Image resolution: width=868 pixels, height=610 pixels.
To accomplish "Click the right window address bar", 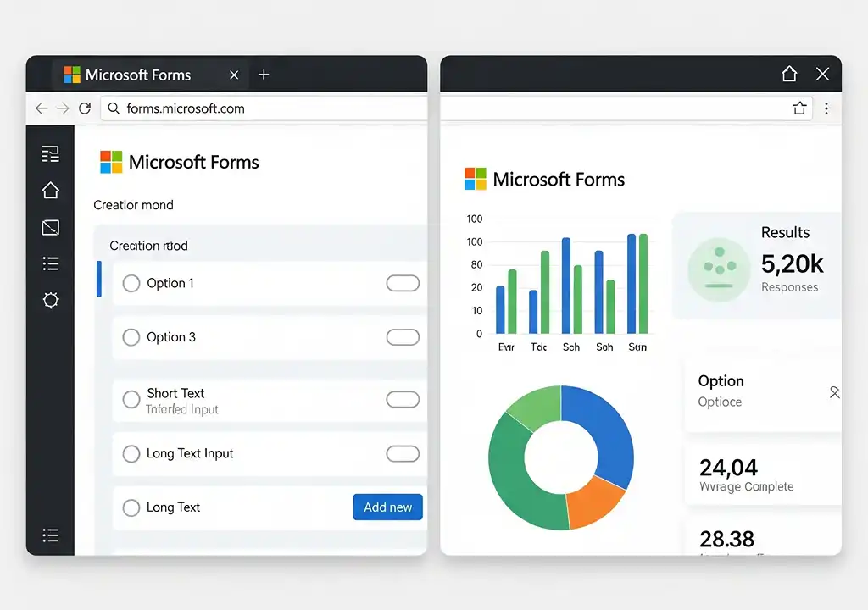I will click(626, 108).
